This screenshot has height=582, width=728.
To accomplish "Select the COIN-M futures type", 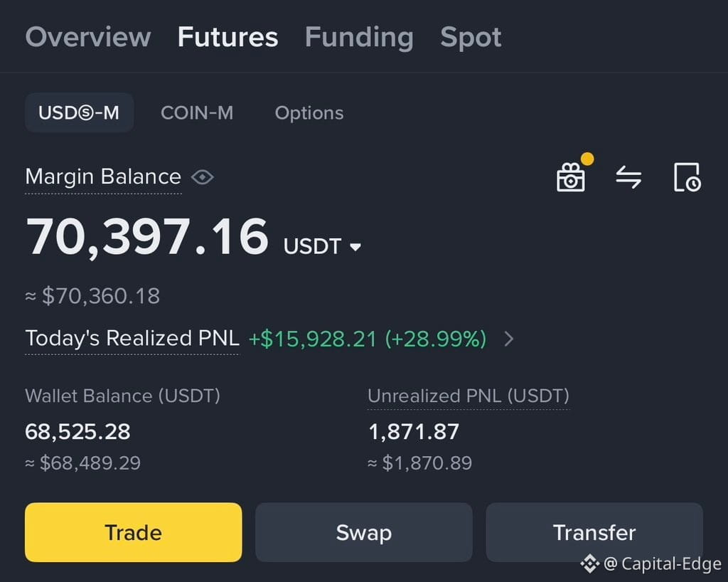I will [x=197, y=113].
